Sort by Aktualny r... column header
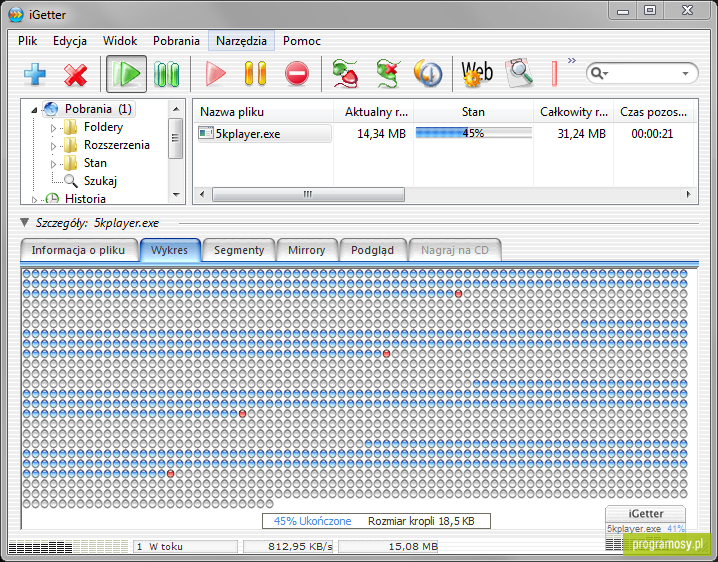The width and height of the screenshot is (718, 562). tap(373, 112)
